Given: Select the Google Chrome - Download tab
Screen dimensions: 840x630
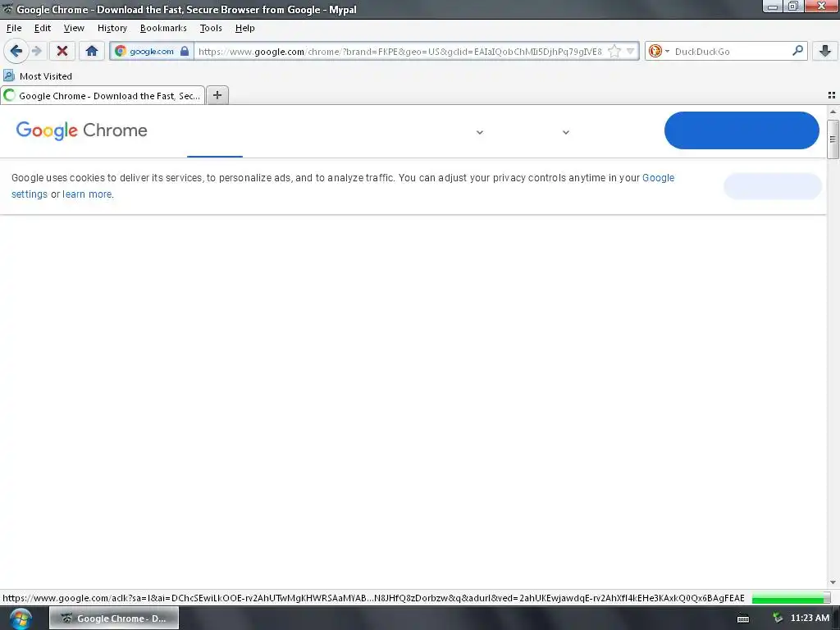Looking at the screenshot, I should pyautogui.click(x=103, y=95).
